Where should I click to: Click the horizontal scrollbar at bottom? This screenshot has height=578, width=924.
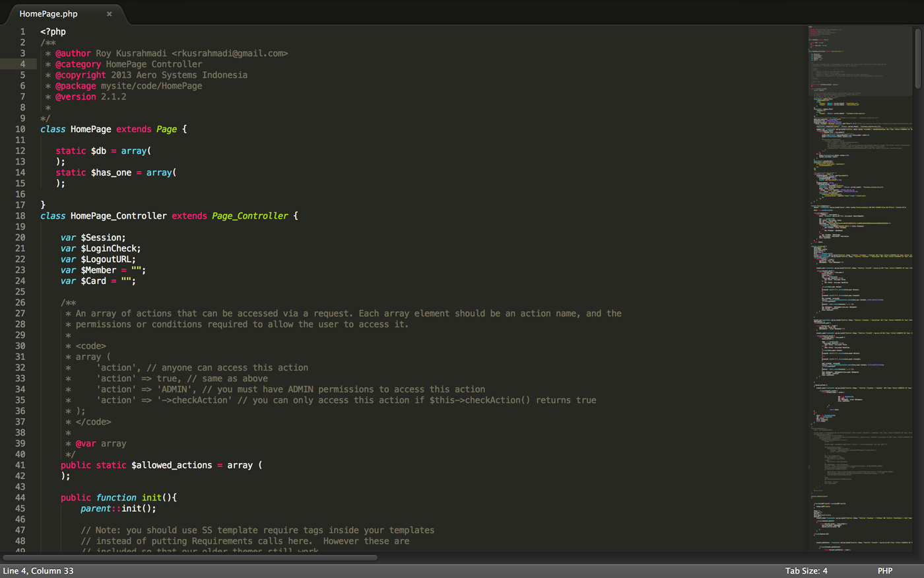(x=190, y=558)
